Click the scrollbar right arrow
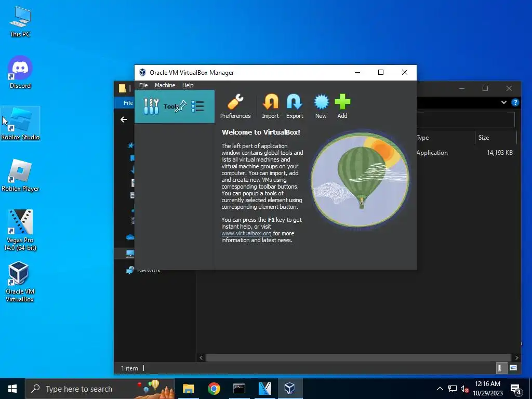Viewport: 532px width, 399px height. 516,357
